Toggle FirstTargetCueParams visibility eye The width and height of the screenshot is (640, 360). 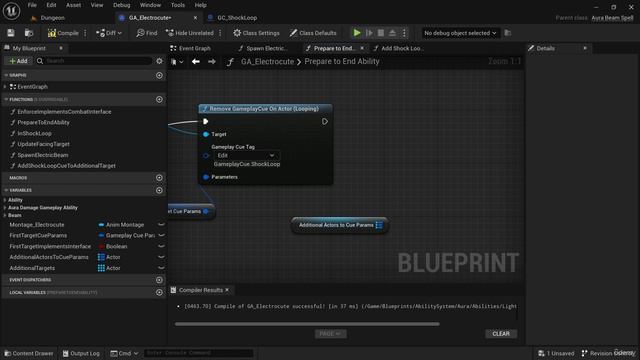161,236
